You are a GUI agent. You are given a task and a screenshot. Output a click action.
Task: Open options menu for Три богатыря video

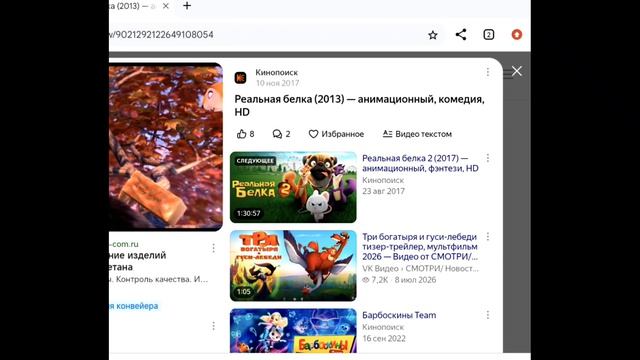click(488, 237)
